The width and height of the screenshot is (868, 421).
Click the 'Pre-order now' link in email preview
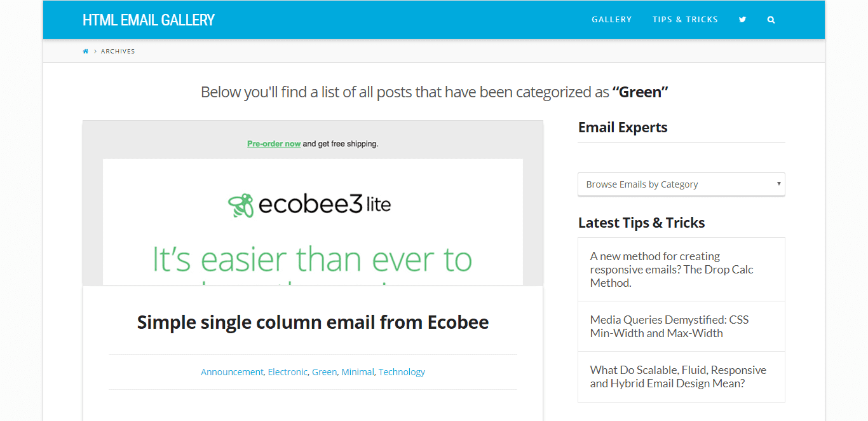274,144
